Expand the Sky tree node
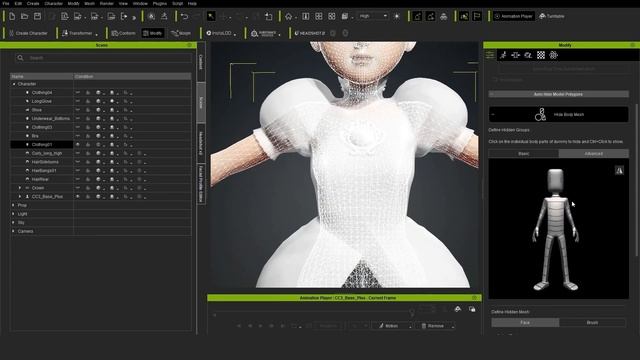The image size is (640, 360). 13,222
